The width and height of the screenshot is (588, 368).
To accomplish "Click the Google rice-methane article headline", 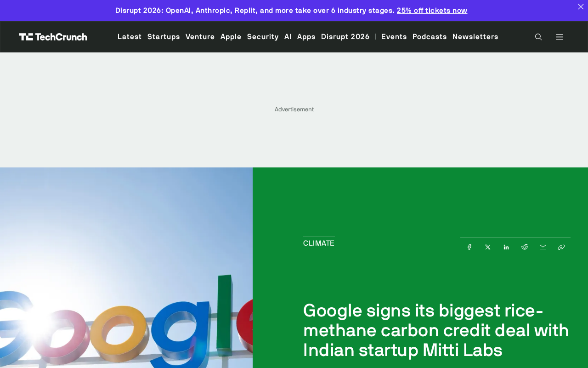I will click(x=436, y=330).
